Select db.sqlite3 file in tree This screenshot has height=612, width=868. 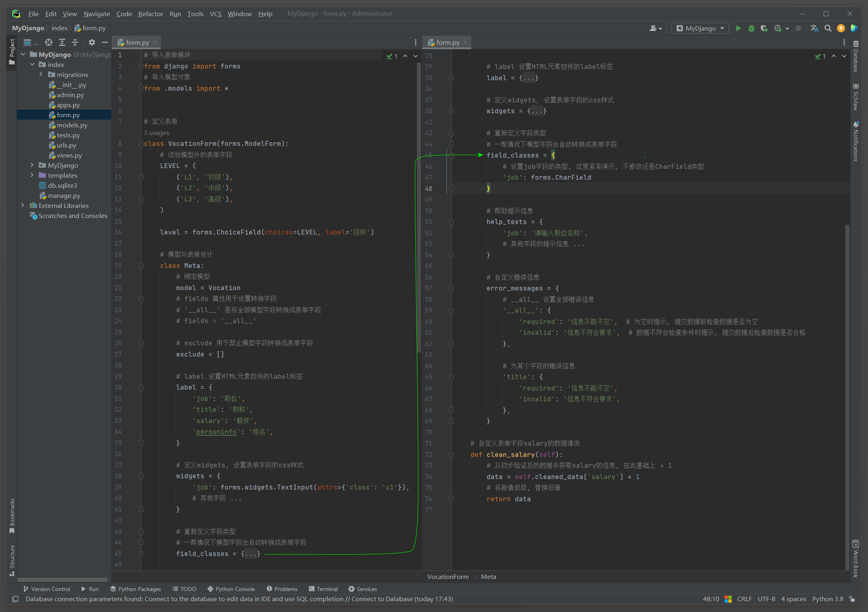pyautogui.click(x=62, y=185)
